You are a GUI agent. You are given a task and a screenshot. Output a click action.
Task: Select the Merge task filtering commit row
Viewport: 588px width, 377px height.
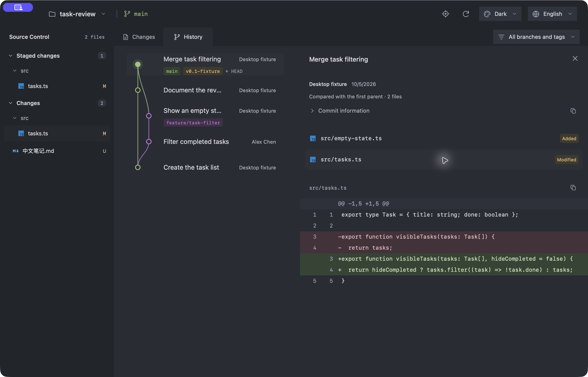coord(206,64)
